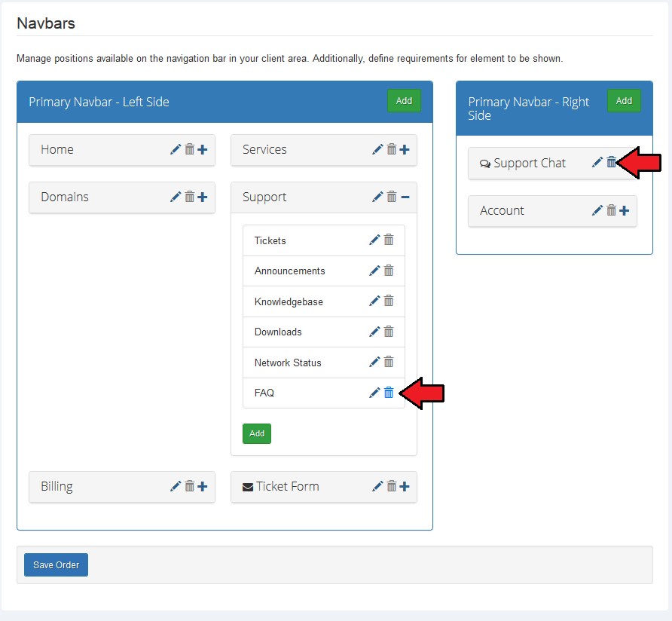Select the Knowledgebase row label
Viewport: 672px width, 621px height.
tap(289, 302)
